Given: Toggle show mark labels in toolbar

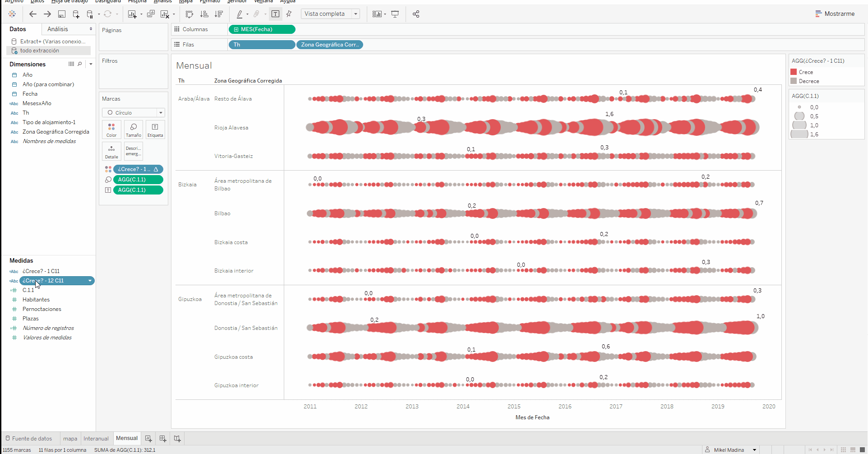Looking at the screenshot, I should coord(275,14).
